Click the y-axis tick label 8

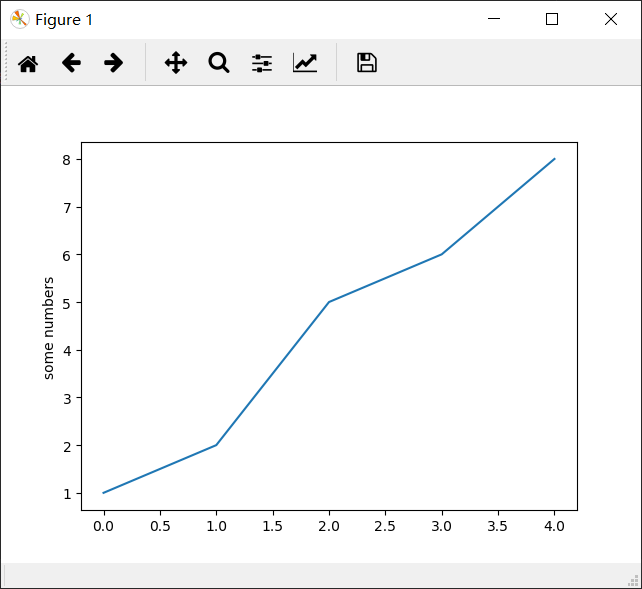67,160
